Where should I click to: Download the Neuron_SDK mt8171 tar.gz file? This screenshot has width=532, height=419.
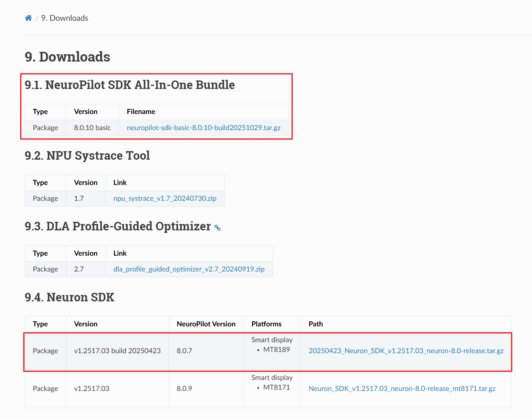click(x=402, y=389)
